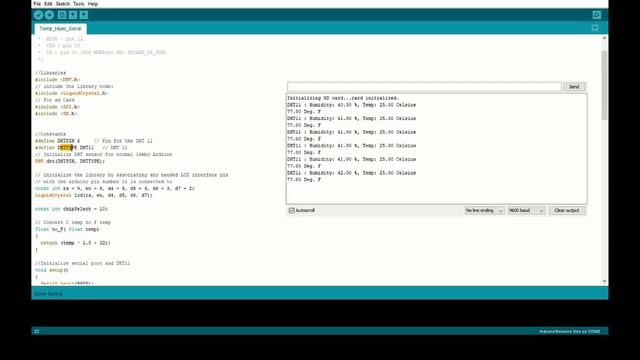This screenshot has width=640, height=360.
Task: Toggle the Autoscroll checkbox
Action: (291, 211)
